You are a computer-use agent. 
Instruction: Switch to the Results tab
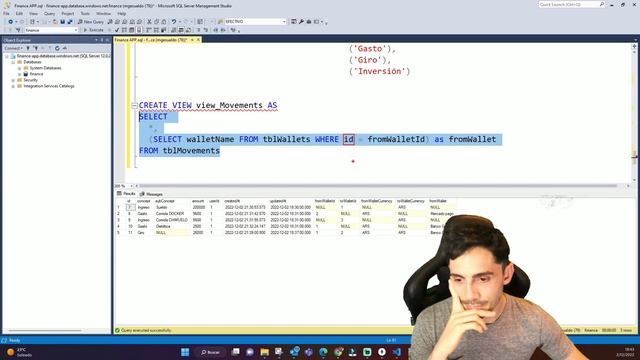(126, 194)
